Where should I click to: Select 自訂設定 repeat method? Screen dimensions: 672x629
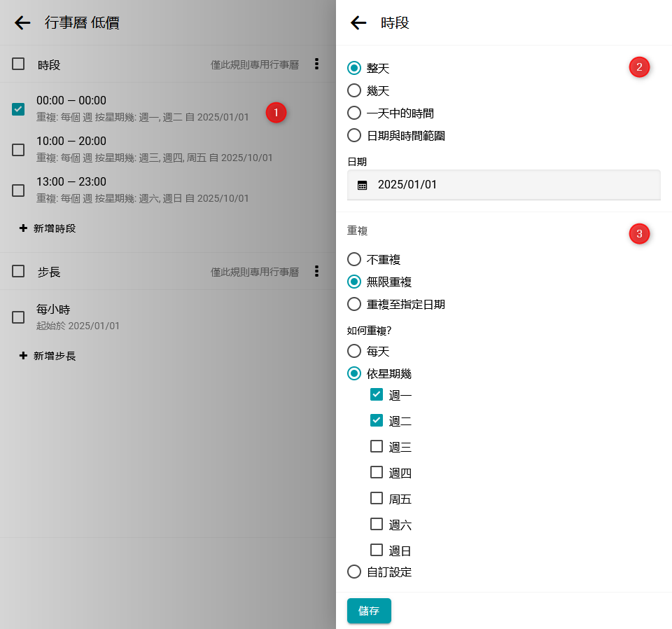354,572
